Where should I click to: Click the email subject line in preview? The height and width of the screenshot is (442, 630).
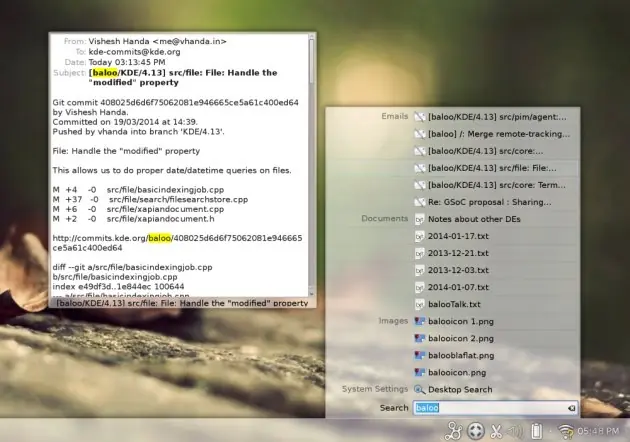(183, 78)
